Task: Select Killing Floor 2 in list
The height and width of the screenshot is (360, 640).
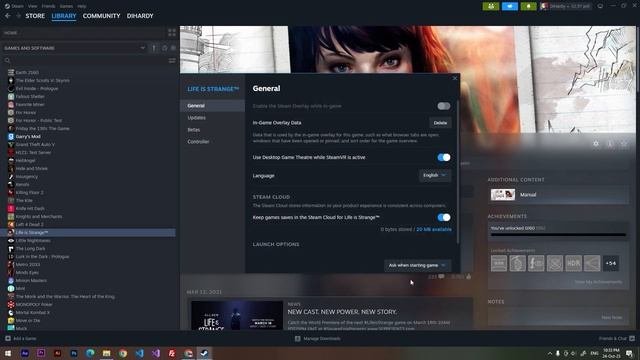Action: point(29,192)
